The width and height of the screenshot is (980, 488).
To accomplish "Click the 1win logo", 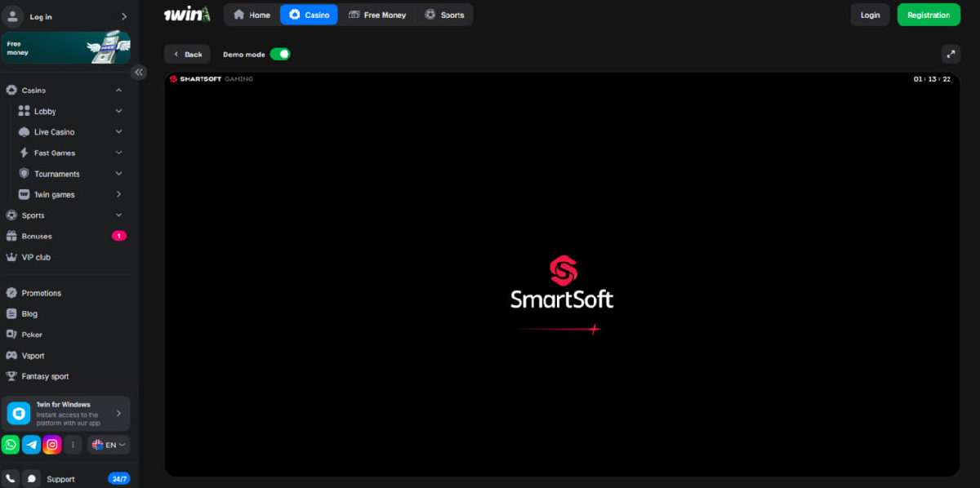I will tap(186, 14).
